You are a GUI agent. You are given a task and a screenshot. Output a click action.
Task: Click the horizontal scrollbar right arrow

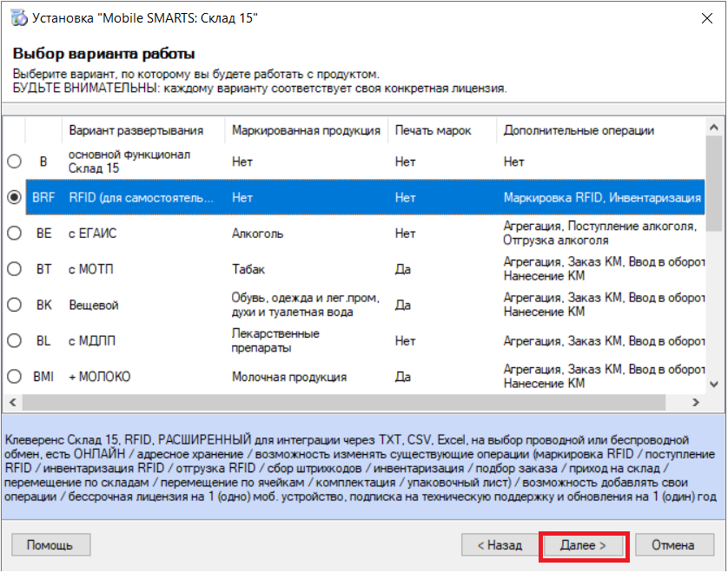coord(696,402)
